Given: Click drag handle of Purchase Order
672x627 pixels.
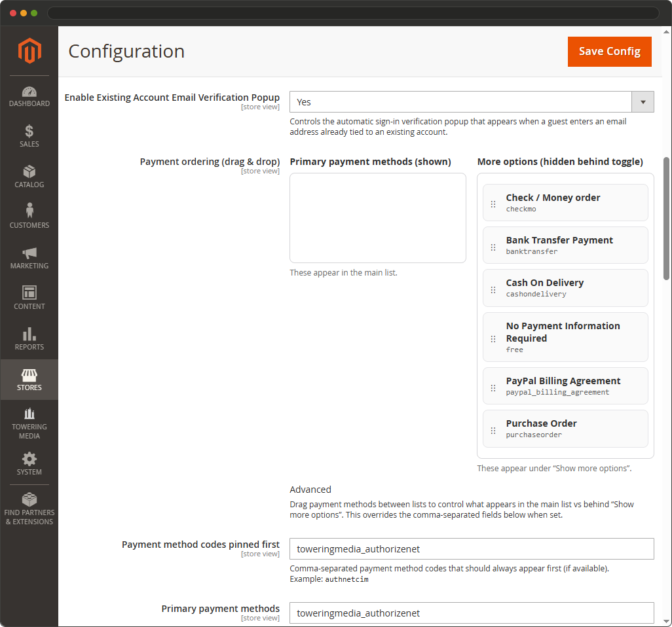Looking at the screenshot, I should click(x=493, y=431).
